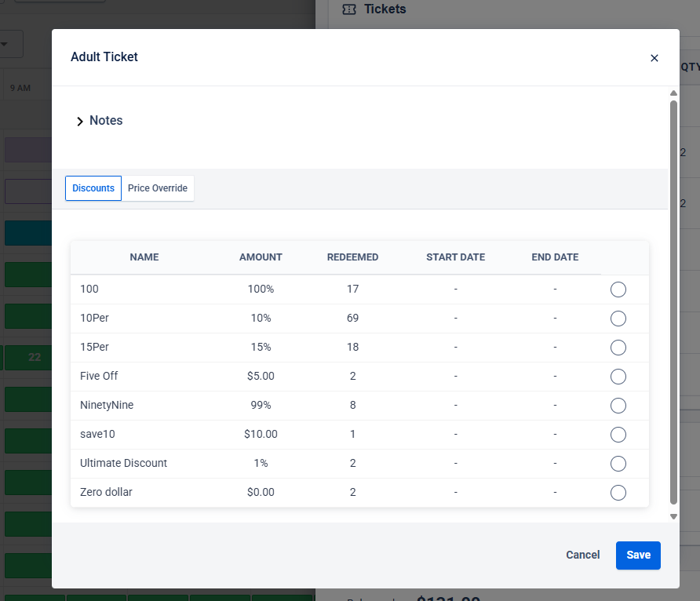Pick the NinetyNine discount radio button
The image size is (700, 601).
(618, 406)
